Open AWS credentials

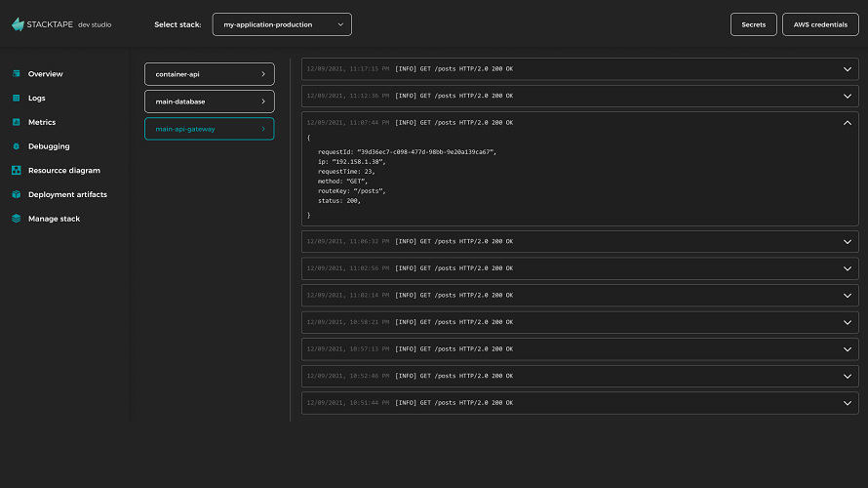820,24
